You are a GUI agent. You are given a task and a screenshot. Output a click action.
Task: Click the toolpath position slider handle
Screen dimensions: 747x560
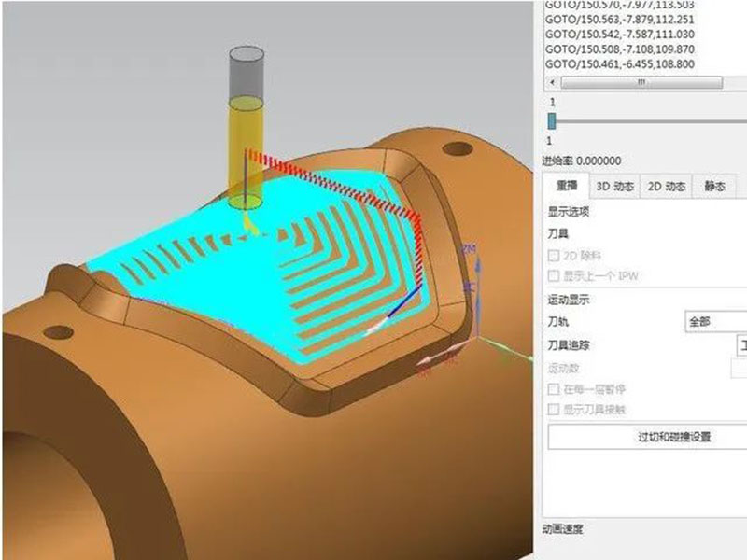pos(552,120)
